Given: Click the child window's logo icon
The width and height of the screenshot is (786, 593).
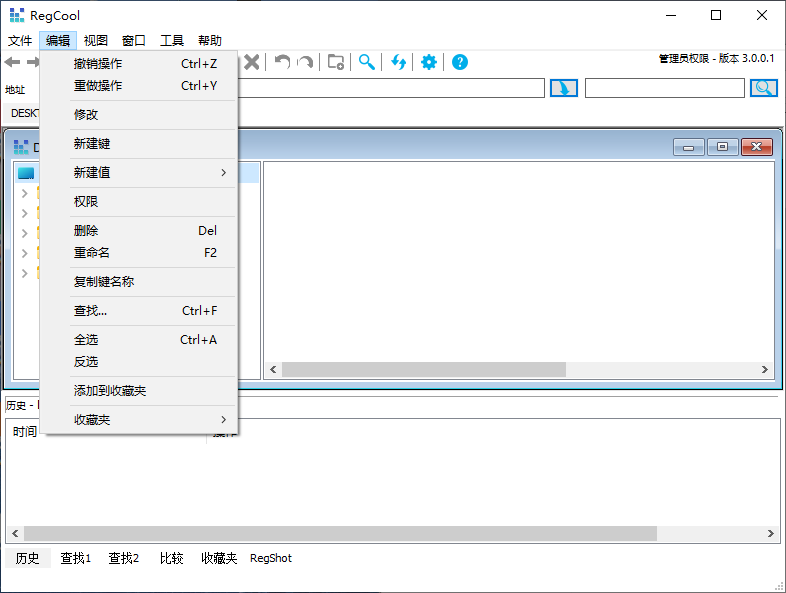Looking at the screenshot, I should (21, 147).
